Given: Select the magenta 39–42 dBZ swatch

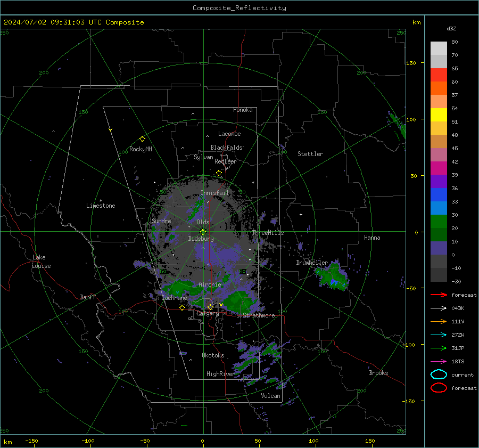Looking at the screenshot, I should (x=439, y=168).
